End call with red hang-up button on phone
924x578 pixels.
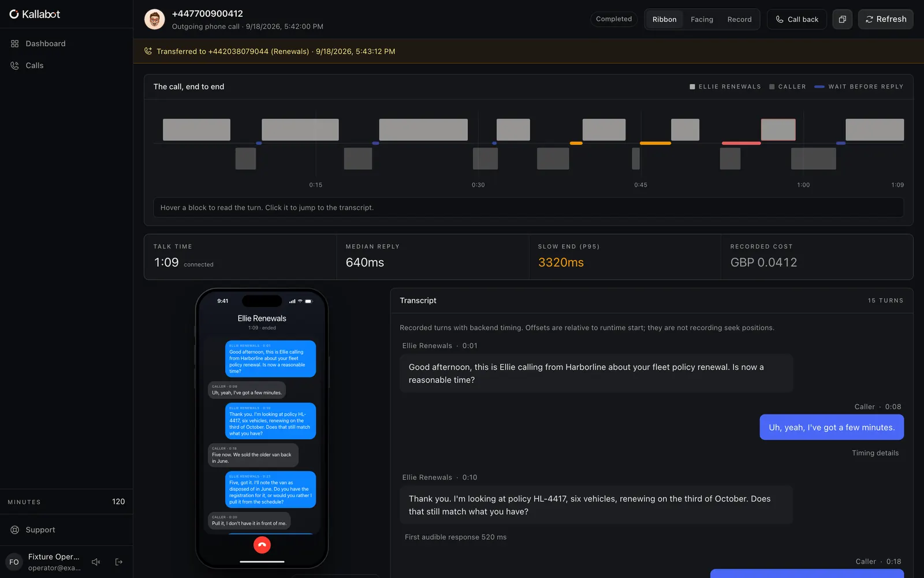[262, 544]
